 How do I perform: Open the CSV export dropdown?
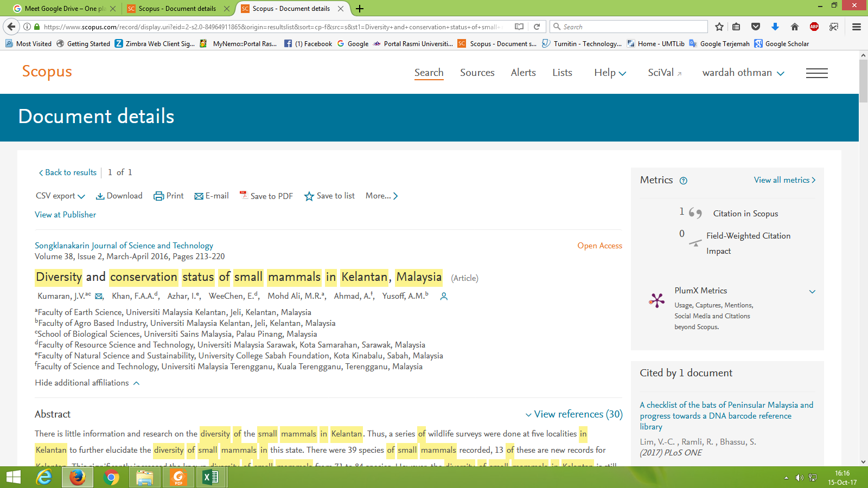pyautogui.click(x=60, y=196)
